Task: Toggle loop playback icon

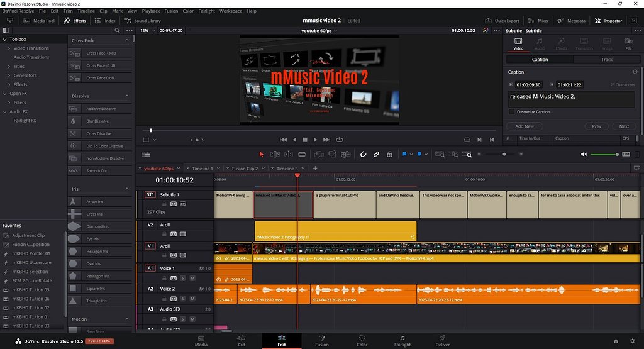Action: 339,140
